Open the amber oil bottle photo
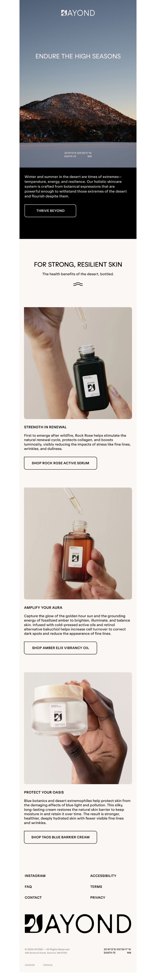156x980 pixels. click(78, 543)
